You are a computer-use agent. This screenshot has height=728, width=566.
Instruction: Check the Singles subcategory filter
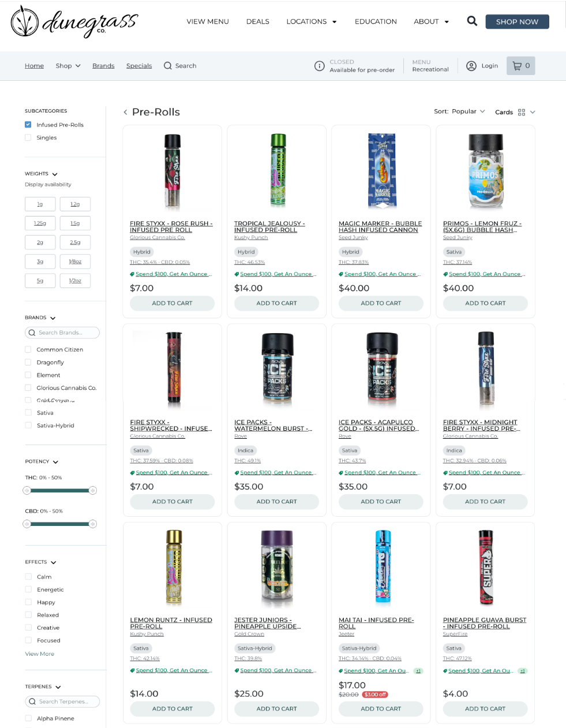pos(28,137)
